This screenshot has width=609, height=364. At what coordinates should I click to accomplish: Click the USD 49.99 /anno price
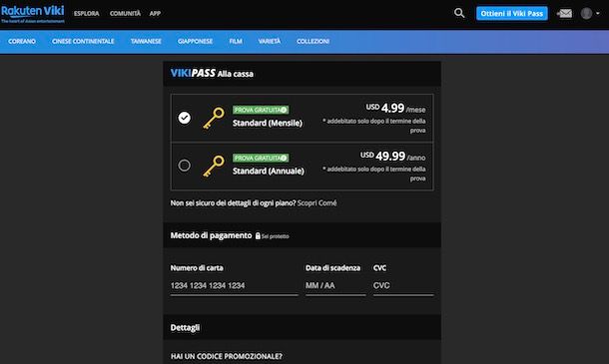(392, 156)
